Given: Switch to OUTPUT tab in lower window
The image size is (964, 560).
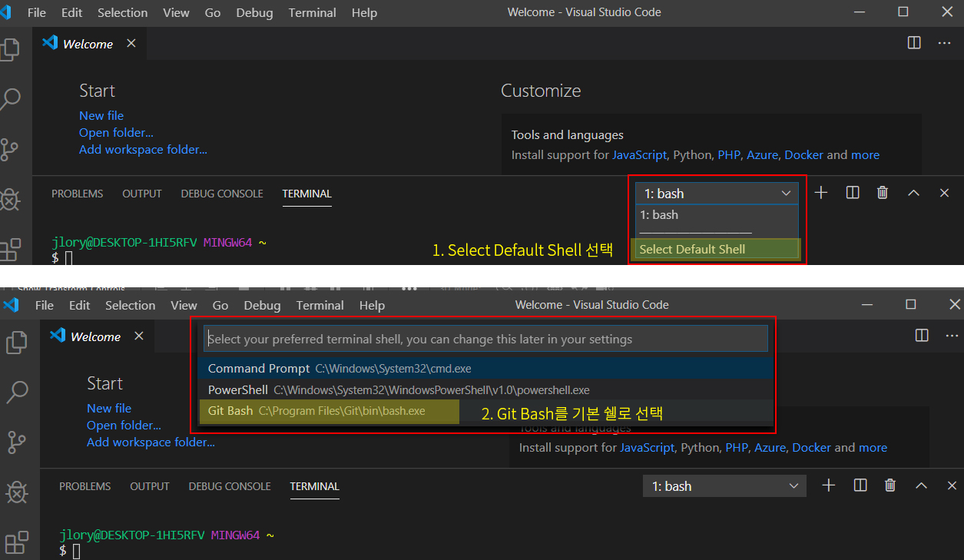Looking at the screenshot, I should point(150,486).
